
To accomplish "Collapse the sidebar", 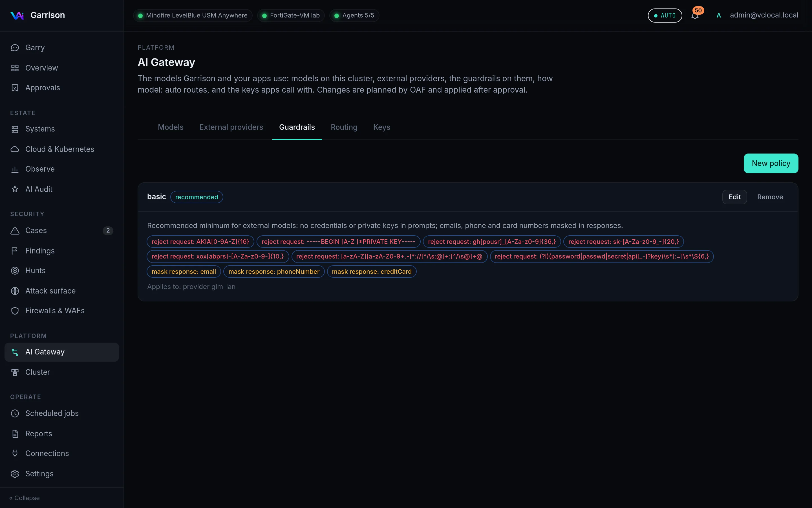I will (x=25, y=498).
